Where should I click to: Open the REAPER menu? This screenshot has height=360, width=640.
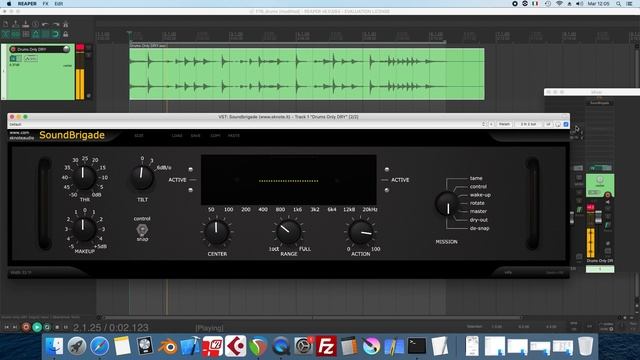pyautogui.click(x=27, y=4)
